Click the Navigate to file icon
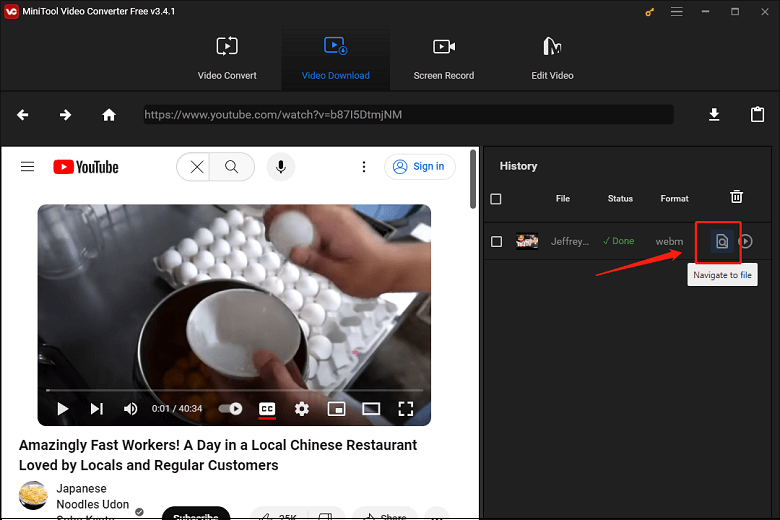 [721, 241]
